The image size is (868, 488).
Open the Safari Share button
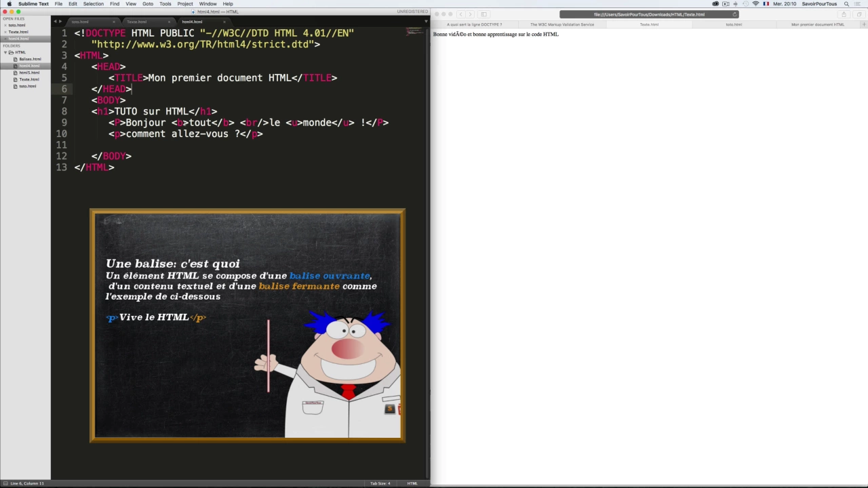coord(844,14)
